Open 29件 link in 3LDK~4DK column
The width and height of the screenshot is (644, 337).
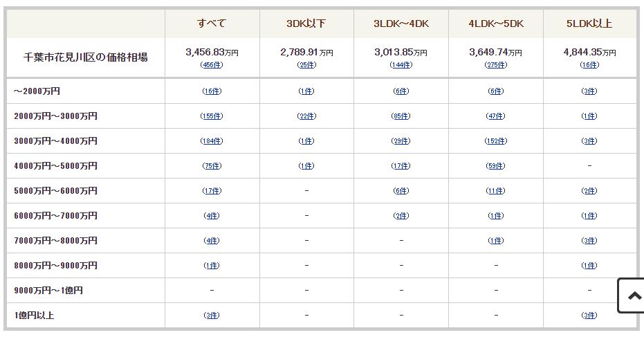[x=401, y=141]
